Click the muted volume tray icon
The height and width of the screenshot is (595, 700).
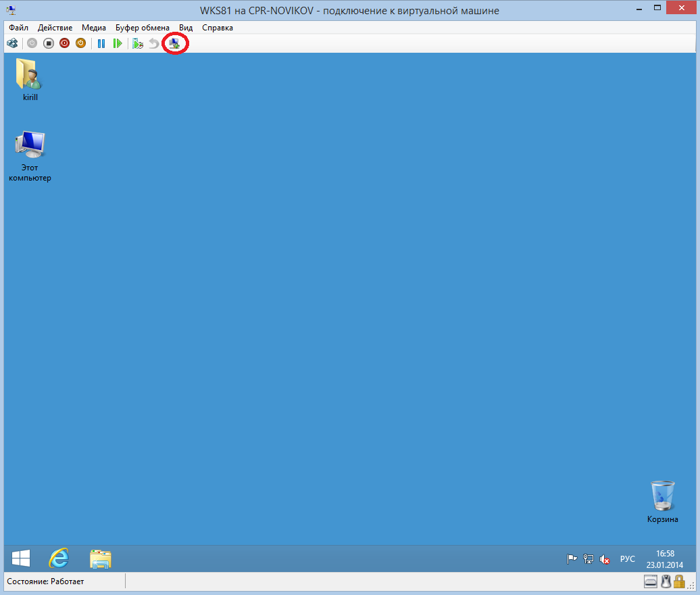click(605, 559)
